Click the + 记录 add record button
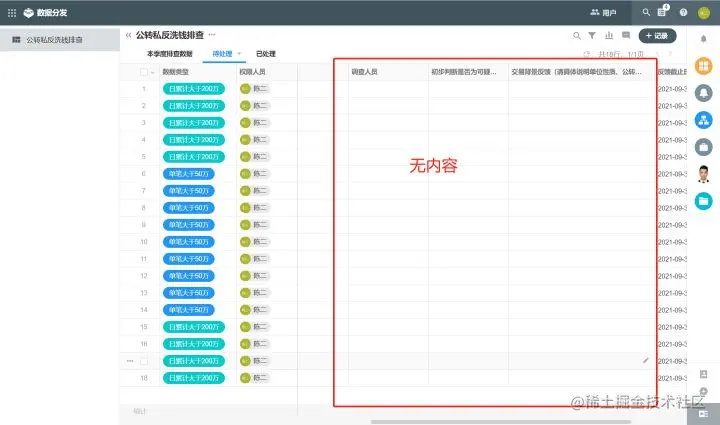Image resolution: width=720 pixels, height=425 pixels. click(657, 36)
